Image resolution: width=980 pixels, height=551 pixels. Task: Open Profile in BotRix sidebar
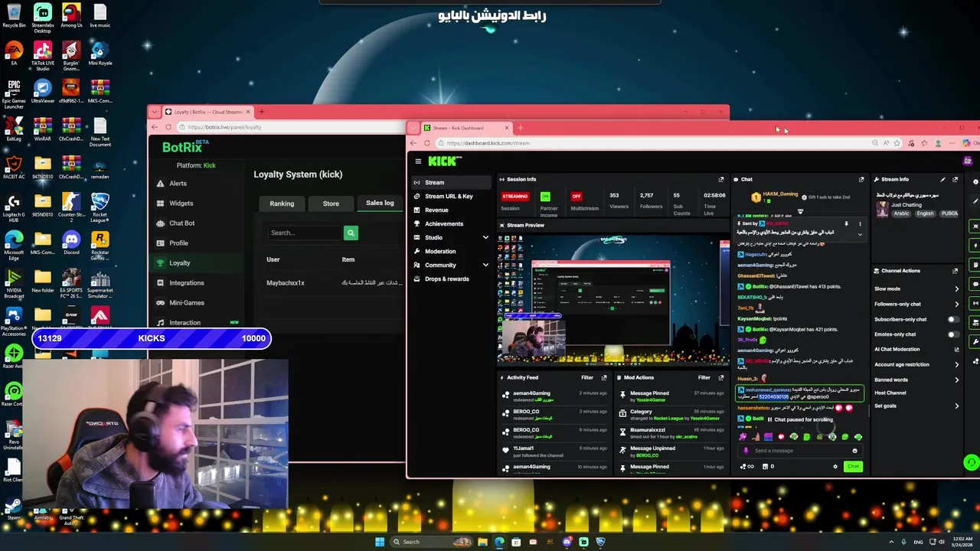(178, 243)
